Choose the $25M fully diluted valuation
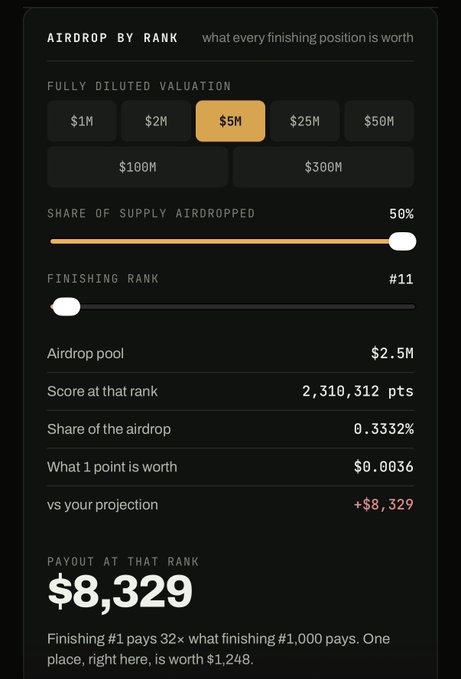The height and width of the screenshot is (679, 461). (305, 121)
